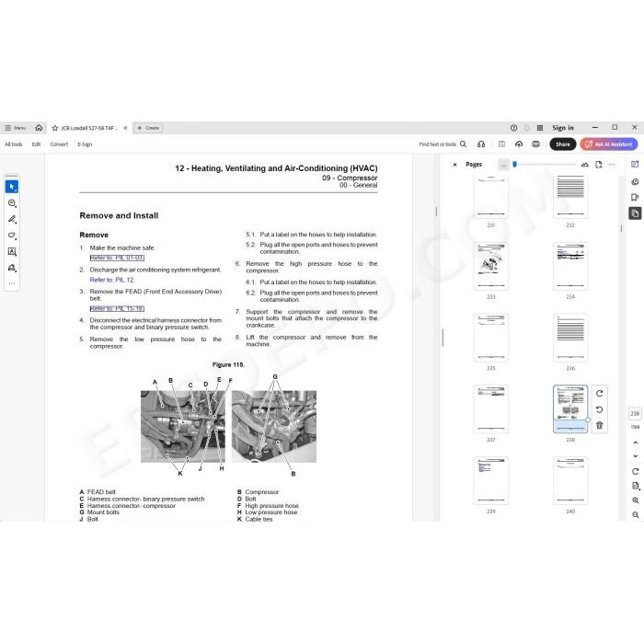
Task: Open the add comment tool
Action: 12,203
